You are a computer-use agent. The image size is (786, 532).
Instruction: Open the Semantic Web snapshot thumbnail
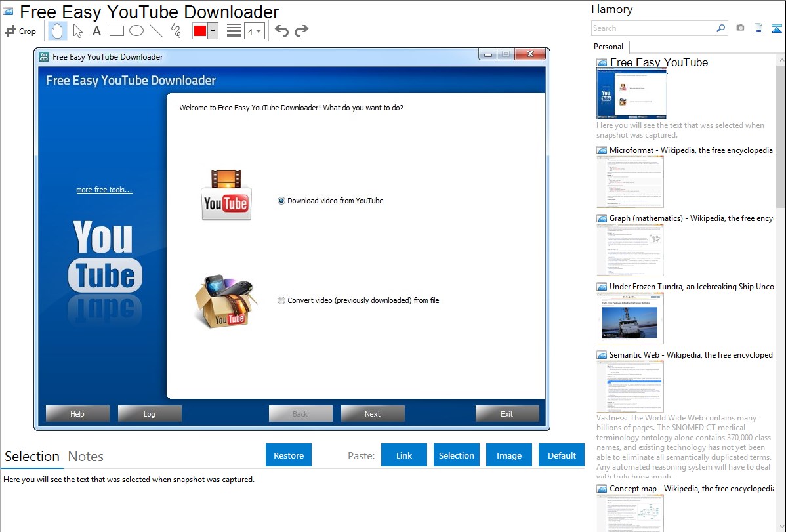[x=630, y=386]
